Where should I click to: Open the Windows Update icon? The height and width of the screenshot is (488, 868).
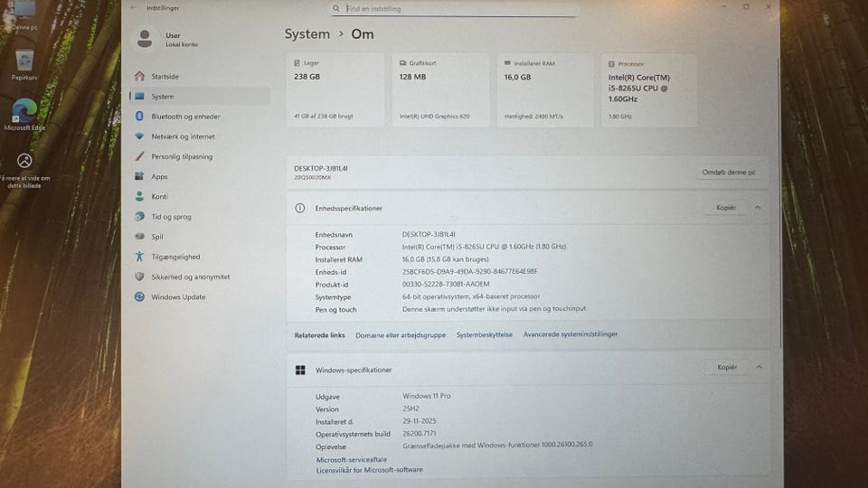click(139, 296)
